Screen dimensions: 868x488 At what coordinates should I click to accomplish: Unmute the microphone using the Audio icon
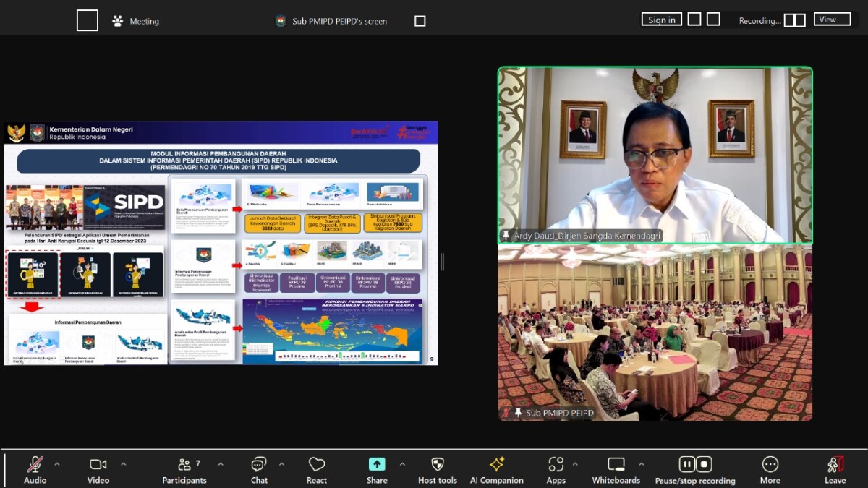click(x=35, y=465)
